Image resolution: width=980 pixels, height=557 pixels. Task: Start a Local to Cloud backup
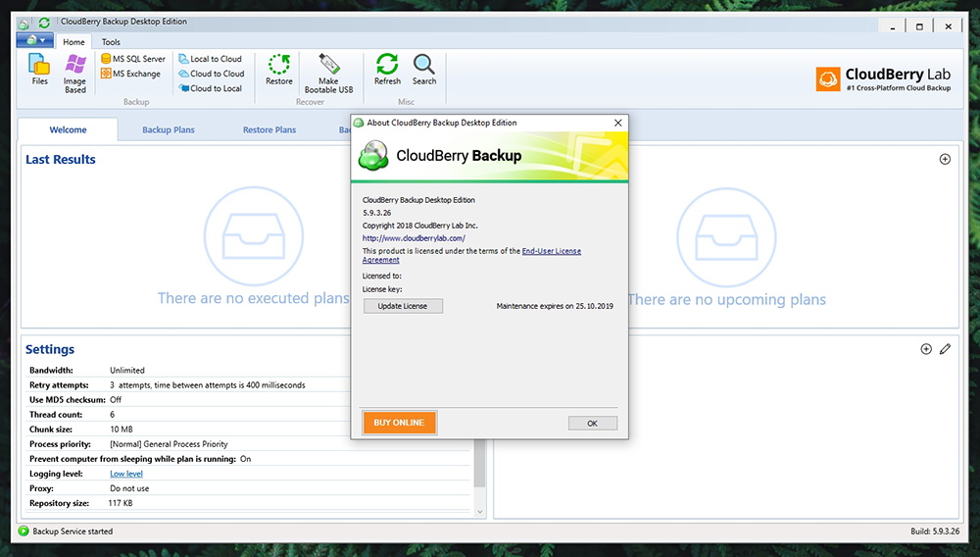210,59
